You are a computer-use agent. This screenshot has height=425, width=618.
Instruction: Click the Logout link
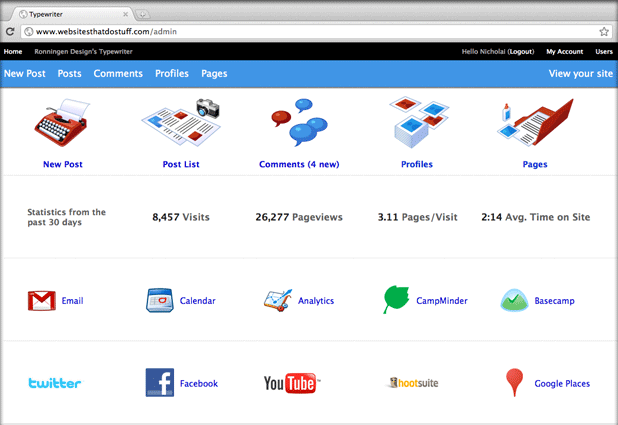click(521, 52)
